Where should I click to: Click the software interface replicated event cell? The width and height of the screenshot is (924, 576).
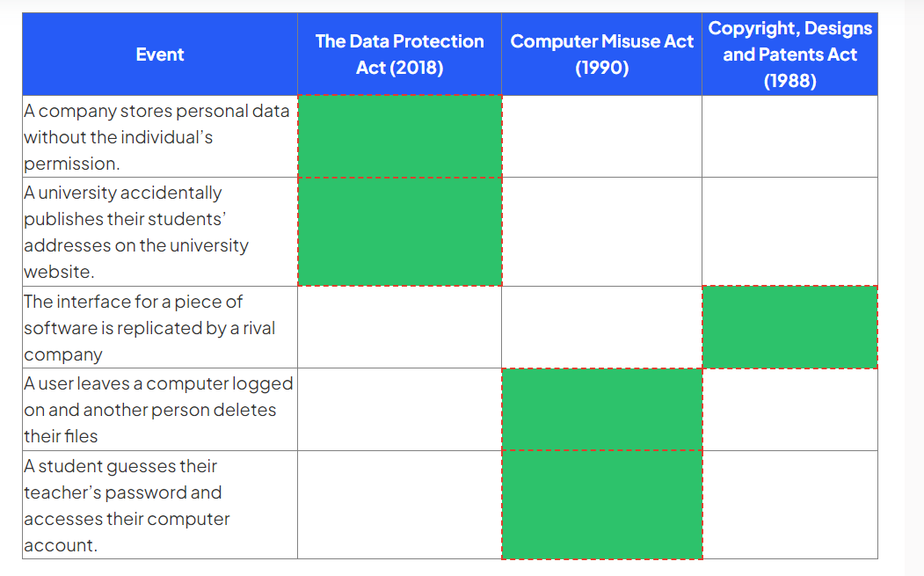[160, 328]
